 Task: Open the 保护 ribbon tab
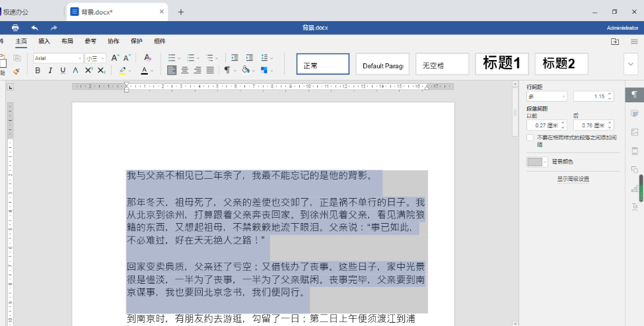[x=136, y=41]
